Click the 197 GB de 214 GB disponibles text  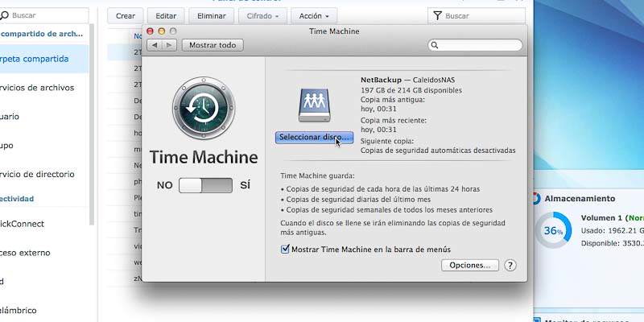click(x=411, y=90)
